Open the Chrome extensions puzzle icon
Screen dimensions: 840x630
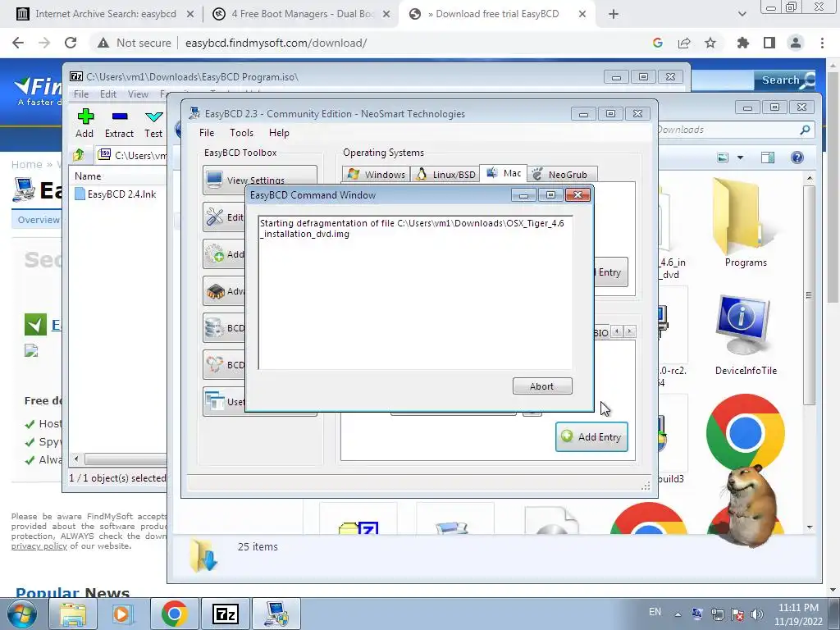(x=743, y=43)
